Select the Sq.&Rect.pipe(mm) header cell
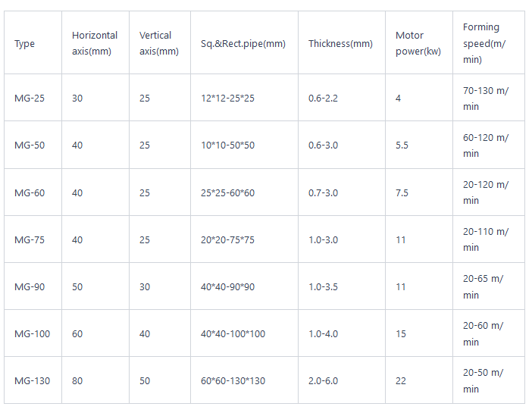Viewport: 532px width, 416px height. (x=243, y=44)
